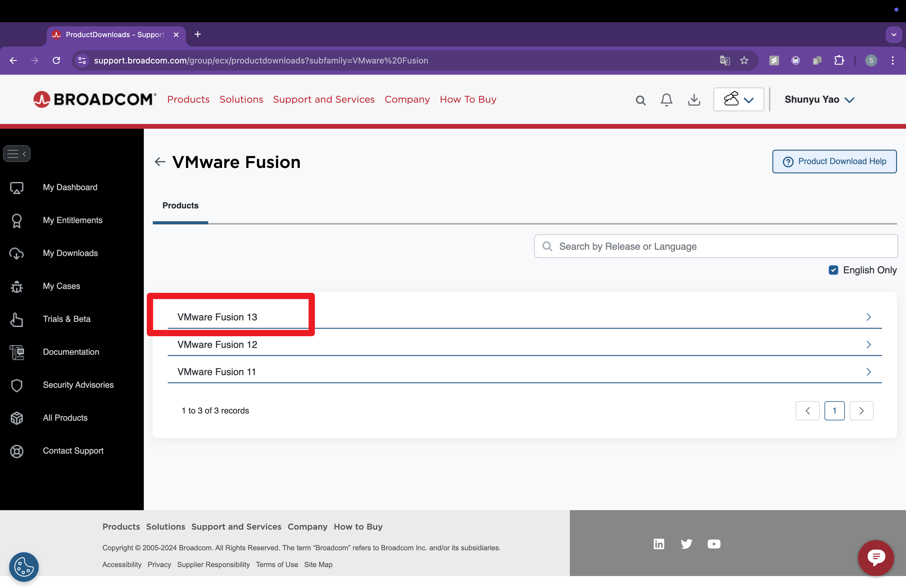Click the My Entitlements ribbon icon
This screenshot has width=906, height=588.
(17, 221)
